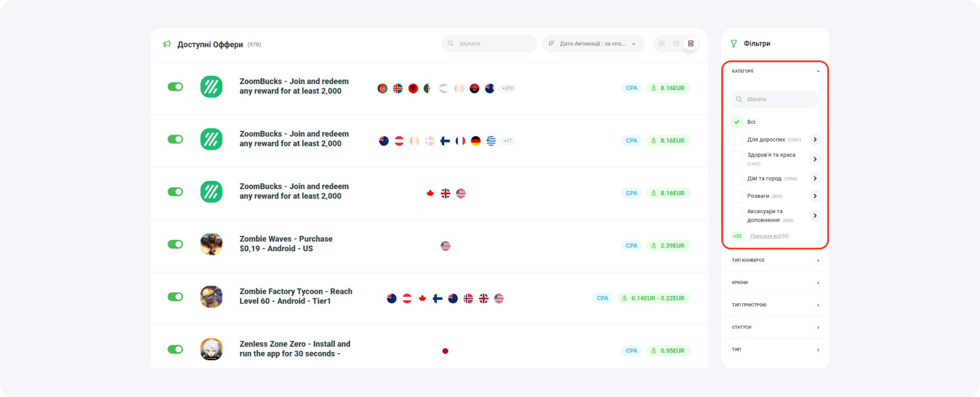Click the +210 more countries badge

click(x=507, y=88)
